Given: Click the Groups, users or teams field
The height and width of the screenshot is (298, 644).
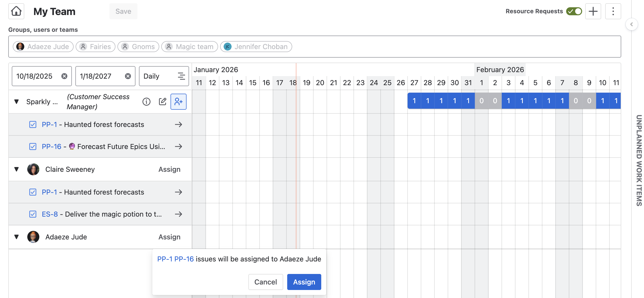Looking at the screenshot, I should (451, 47).
